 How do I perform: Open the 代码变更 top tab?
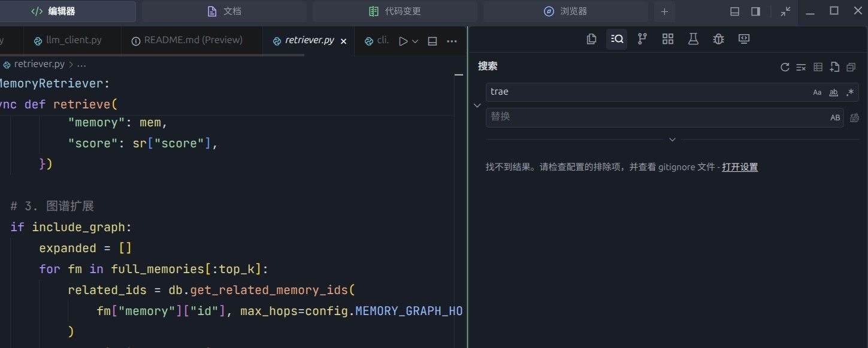click(395, 11)
